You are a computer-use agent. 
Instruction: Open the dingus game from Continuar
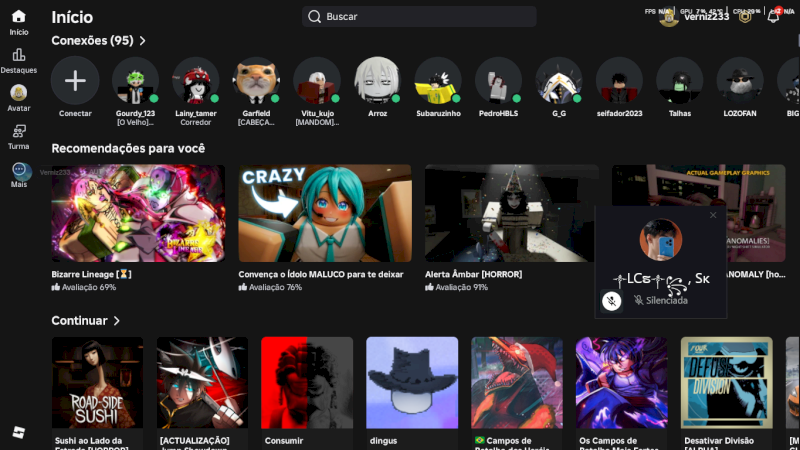point(412,382)
